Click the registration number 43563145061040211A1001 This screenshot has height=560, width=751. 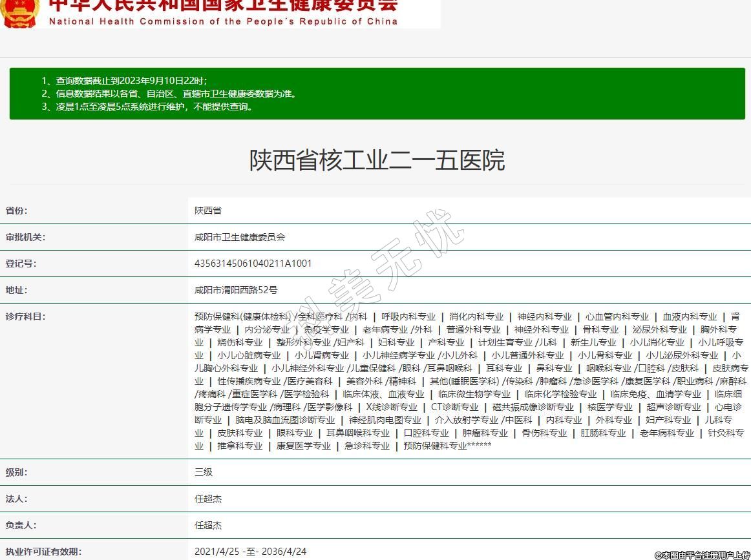tap(253, 264)
